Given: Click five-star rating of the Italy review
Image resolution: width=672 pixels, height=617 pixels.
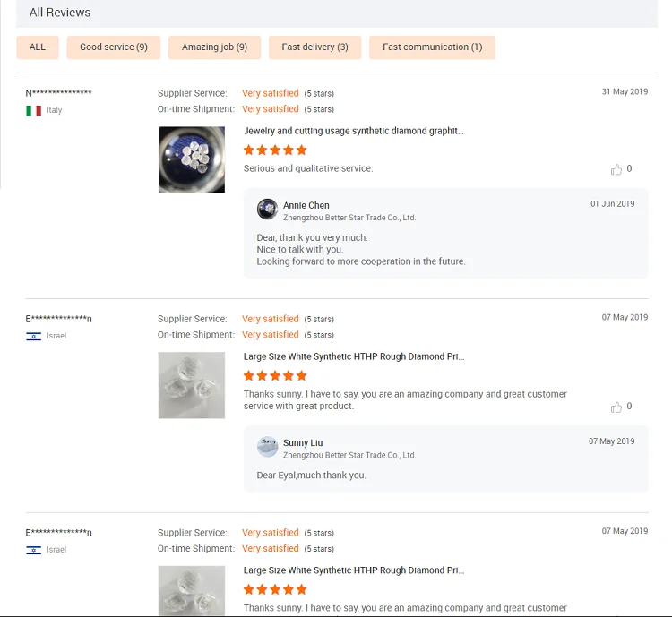Looking at the screenshot, I should tap(275, 150).
